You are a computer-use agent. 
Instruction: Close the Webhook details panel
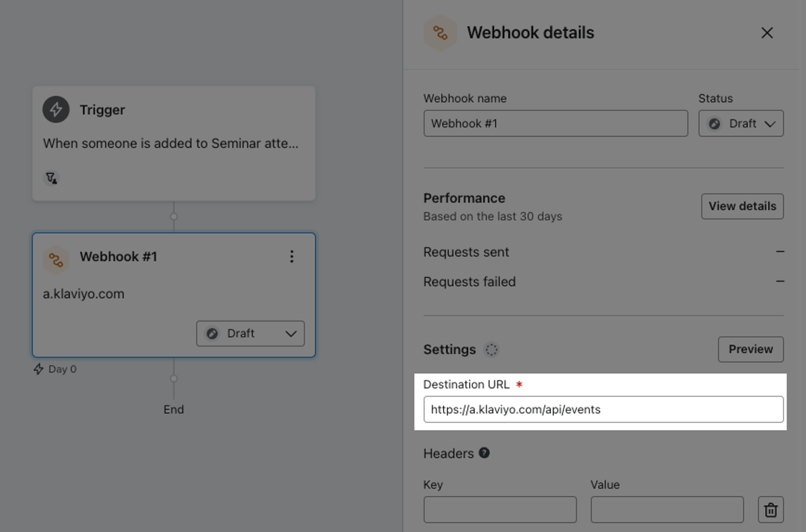pyautogui.click(x=767, y=33)
